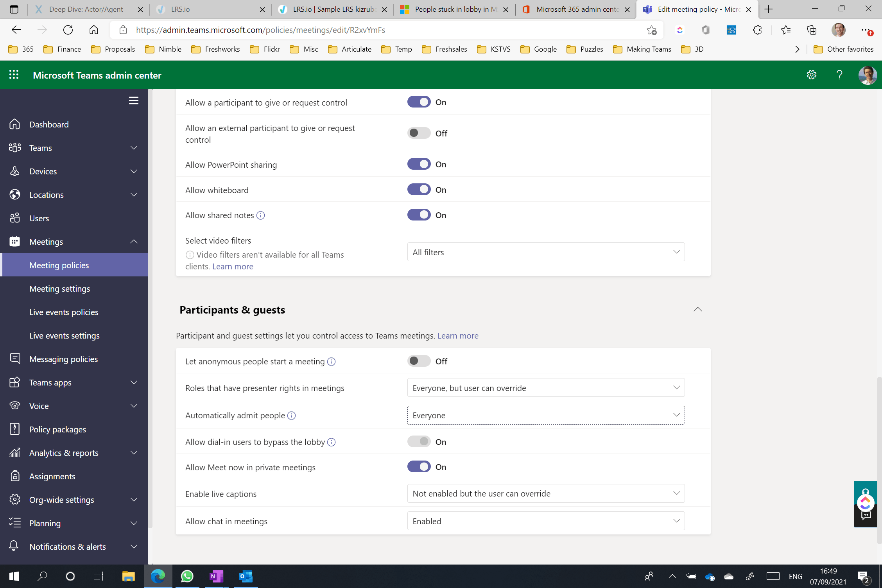882x588 pixels.
Task: Open WhatsApp from the Windows taskbar
Action: coord(187,576)
